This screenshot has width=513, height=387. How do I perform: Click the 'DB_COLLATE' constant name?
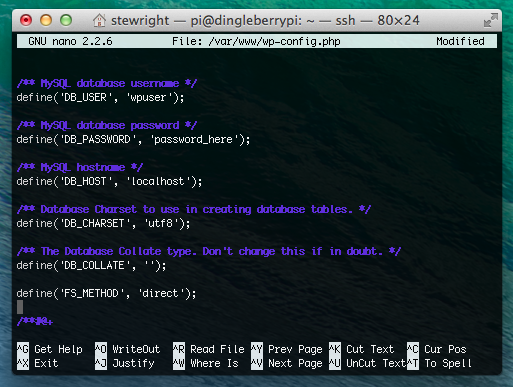point(94,265)
